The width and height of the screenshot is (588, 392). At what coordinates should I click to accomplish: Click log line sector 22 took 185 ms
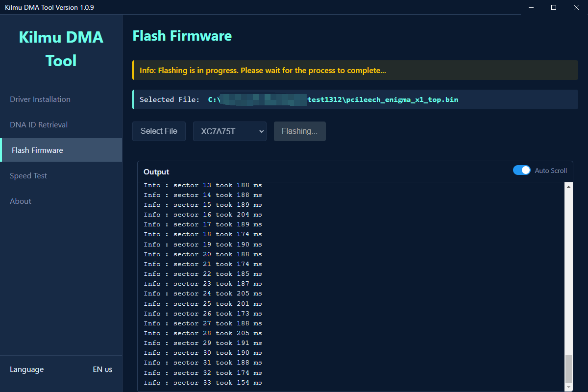click(203, 274)
